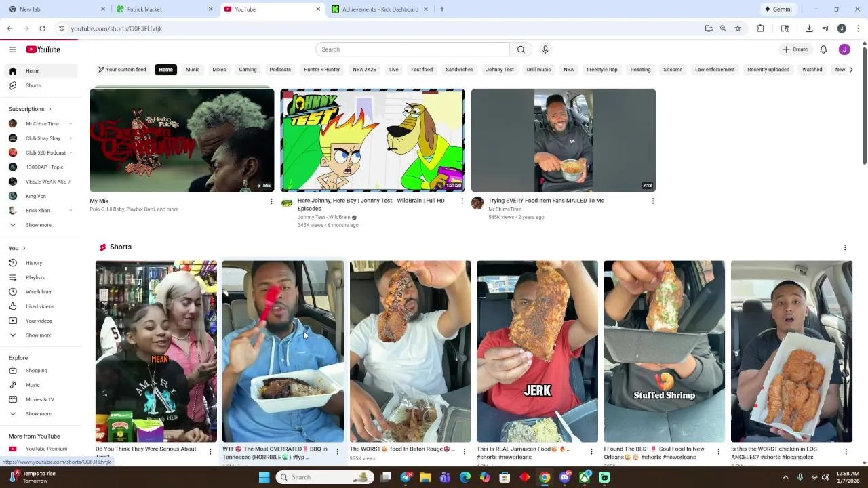Screen dimensions: 868x488
Task: Open Gemini button in Chrome
Action: pos(778,9)
